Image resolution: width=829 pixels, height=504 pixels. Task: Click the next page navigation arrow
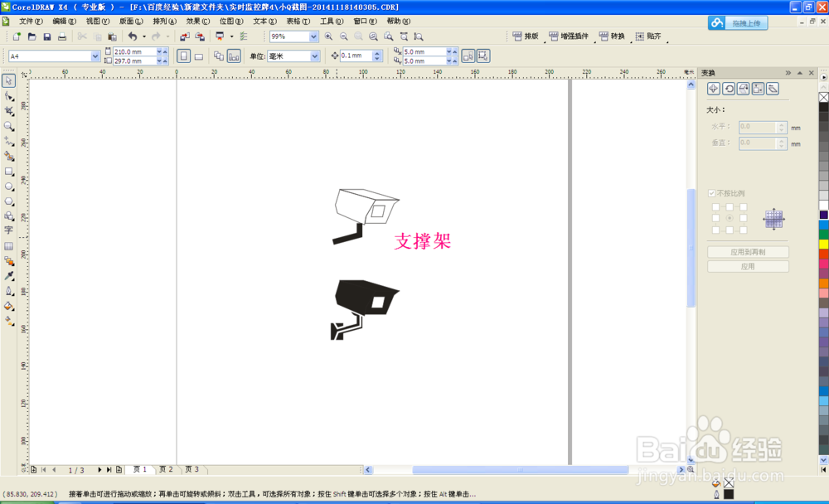tap(100, 468)
